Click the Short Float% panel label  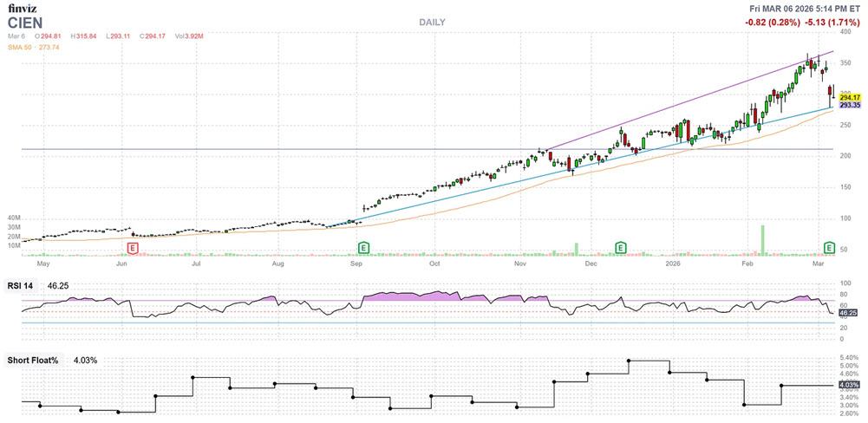click(x=35, y=360)
